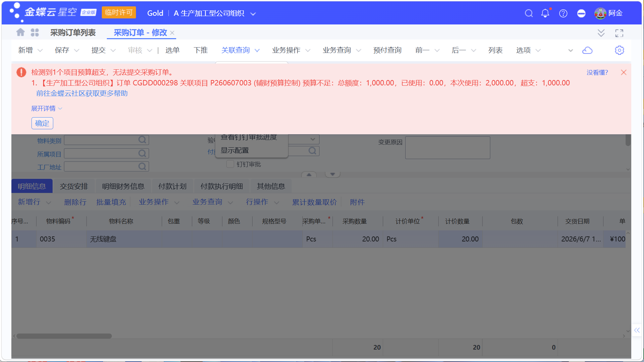This screenshot has width=644, height=362.
Task: Click delivery date cell 2026/6/7
Action: (580, 239)
